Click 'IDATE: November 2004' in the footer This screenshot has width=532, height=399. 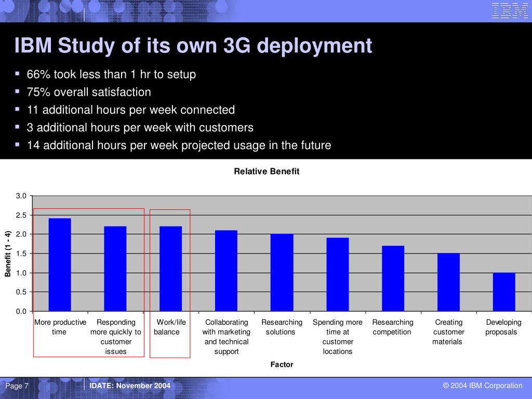coord(130,386)
